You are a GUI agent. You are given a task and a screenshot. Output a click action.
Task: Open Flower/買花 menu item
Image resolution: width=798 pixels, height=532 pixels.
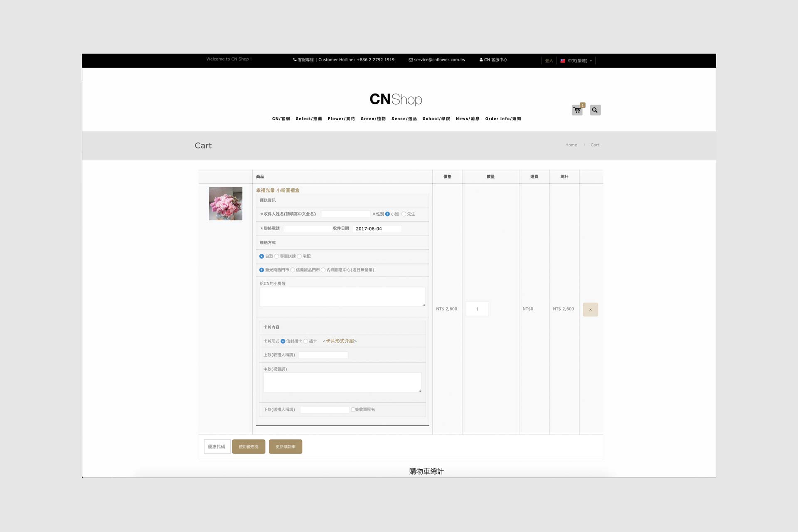pyautogui.click(x=341, y=119)
